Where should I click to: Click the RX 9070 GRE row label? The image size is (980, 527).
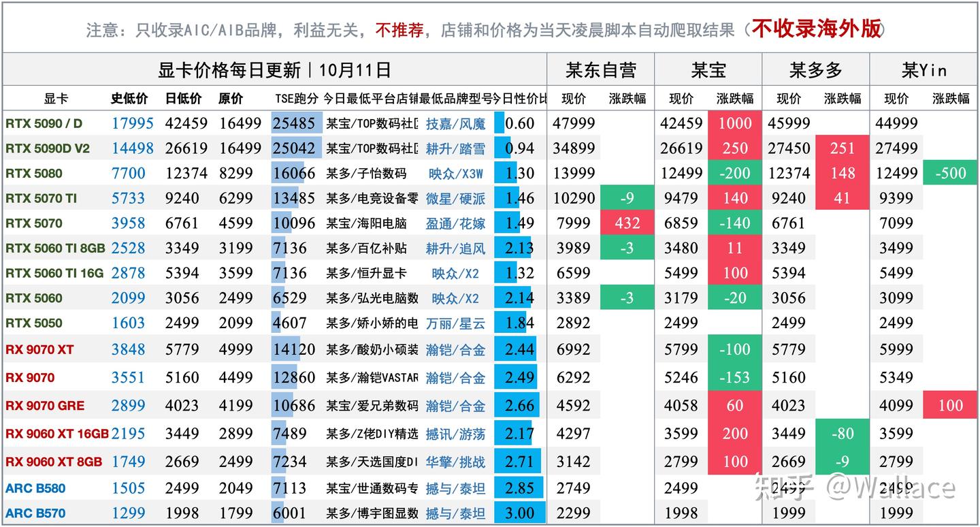45,406
